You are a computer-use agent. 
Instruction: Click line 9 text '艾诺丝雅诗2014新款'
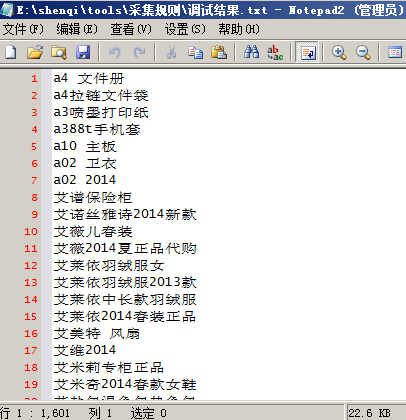coord(125,215)
